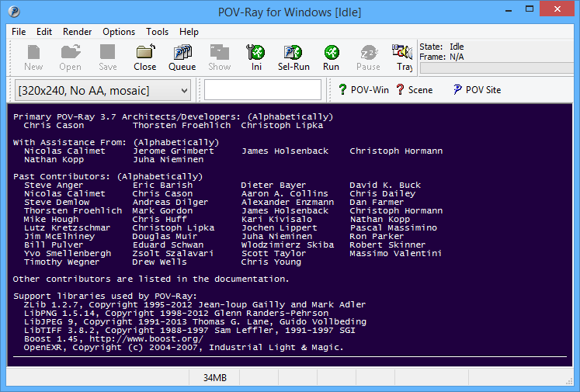Screen dimensions: 580x392
Task: Click the Pause render icon
Action: point(368,57)
